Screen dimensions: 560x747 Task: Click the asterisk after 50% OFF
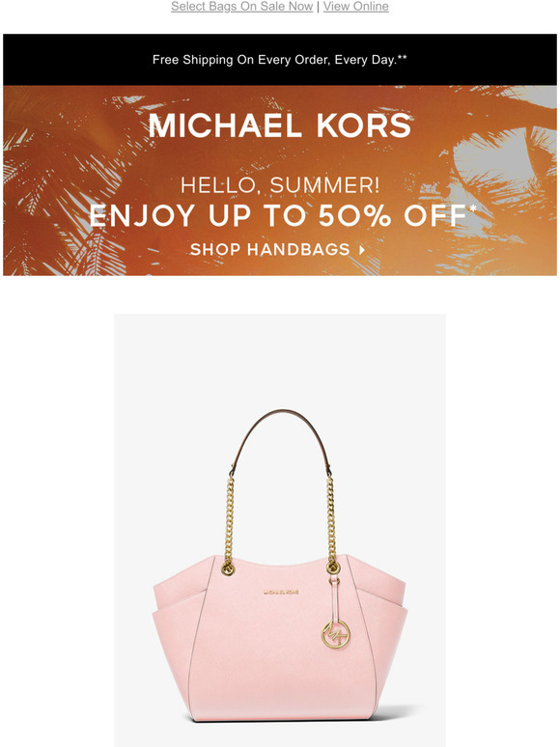coord(473,208)
